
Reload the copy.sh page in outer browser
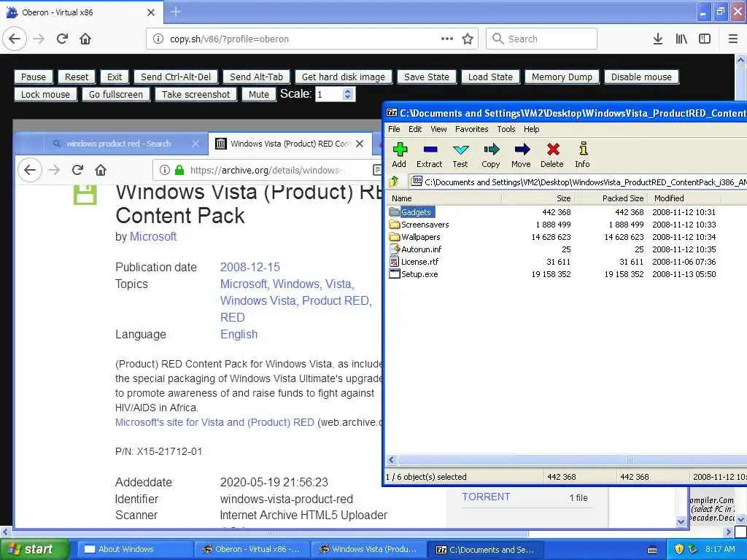click(x=63, y=39)
